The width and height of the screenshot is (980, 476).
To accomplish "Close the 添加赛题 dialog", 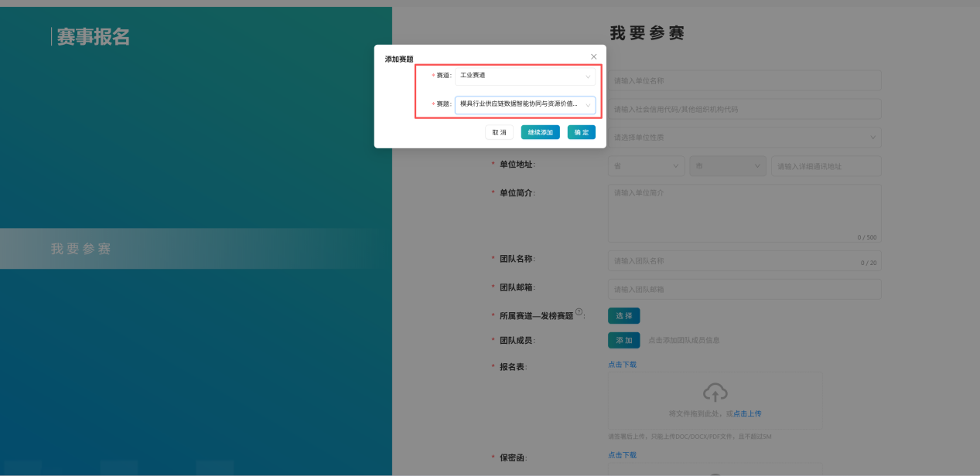I will click(593, 57).
